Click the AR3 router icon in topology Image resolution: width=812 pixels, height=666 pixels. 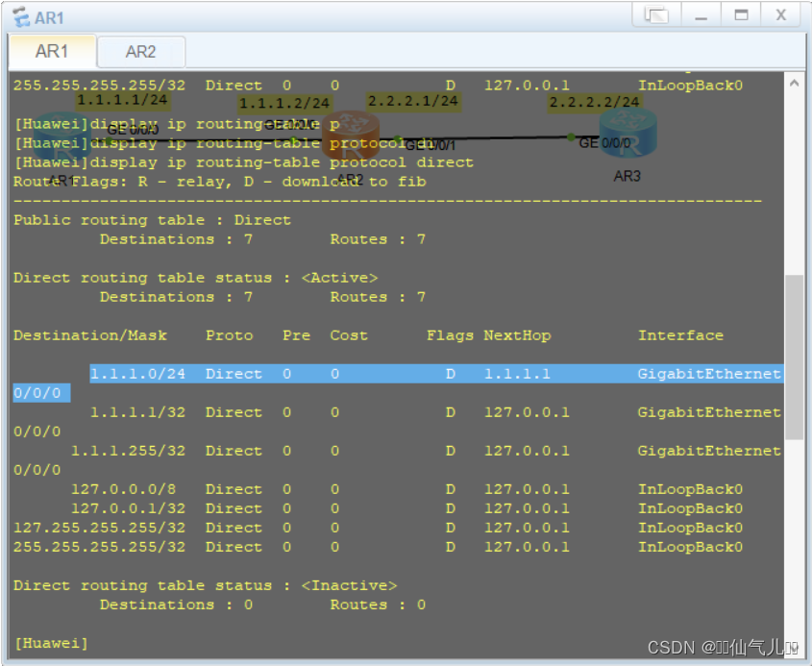point(627,134)
